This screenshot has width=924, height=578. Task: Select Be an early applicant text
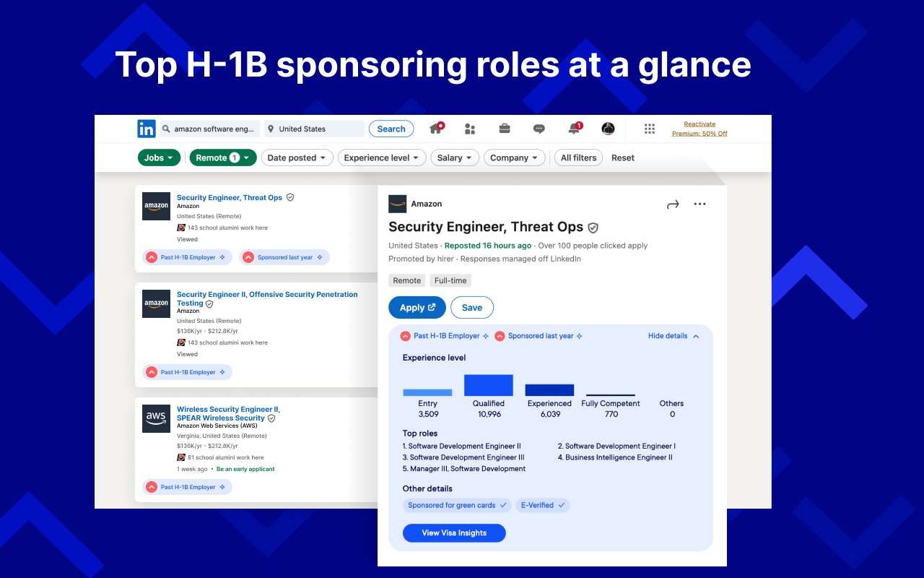click(x=245, y=469)
